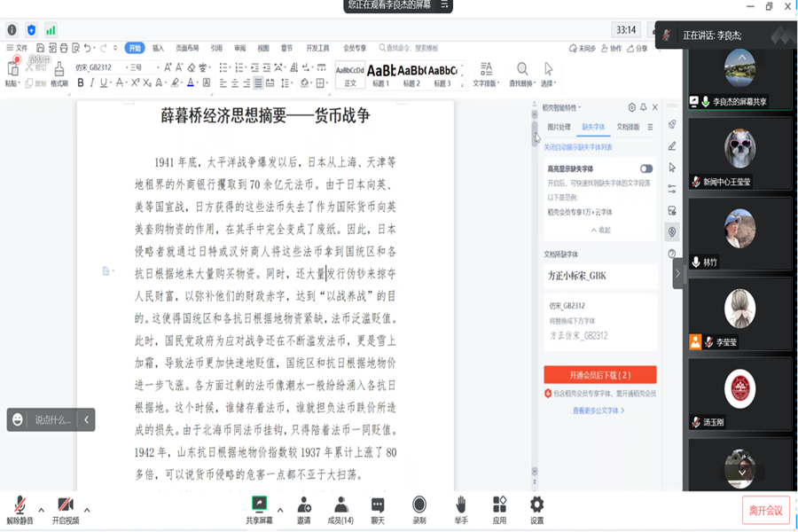Image resolution: width=798 pixels, height=532 pixels.
Task: Click the 开通会员后下载 (2) button
Action: (599, 375)
